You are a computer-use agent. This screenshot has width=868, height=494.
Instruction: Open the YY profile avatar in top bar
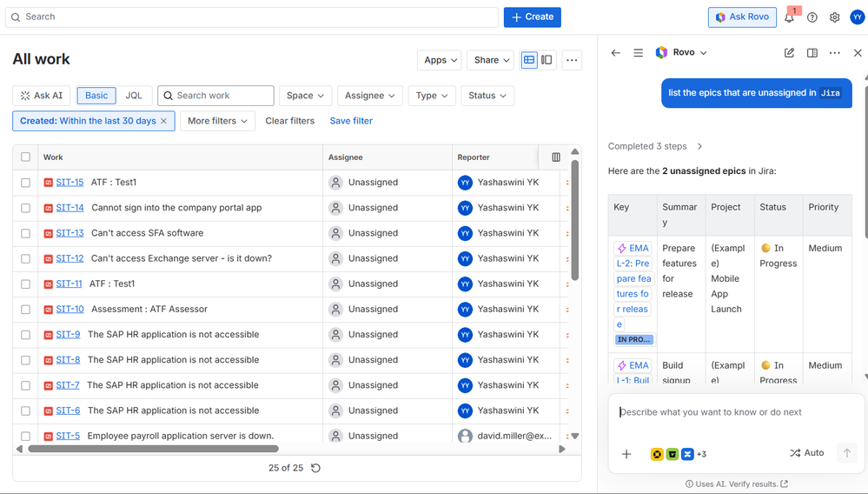pyautogui.click(x=857, y=17)
